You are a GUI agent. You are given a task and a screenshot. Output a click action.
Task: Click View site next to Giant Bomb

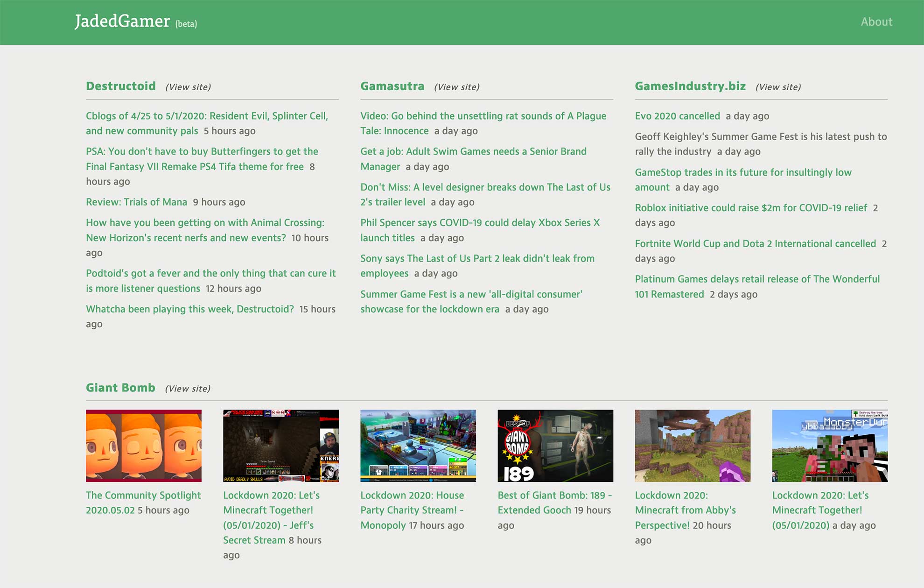pos(188,389)
